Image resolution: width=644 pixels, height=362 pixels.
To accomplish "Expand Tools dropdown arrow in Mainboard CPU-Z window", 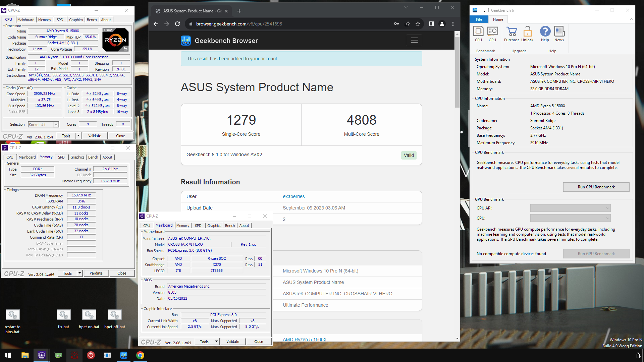I will tap(217, 342).
